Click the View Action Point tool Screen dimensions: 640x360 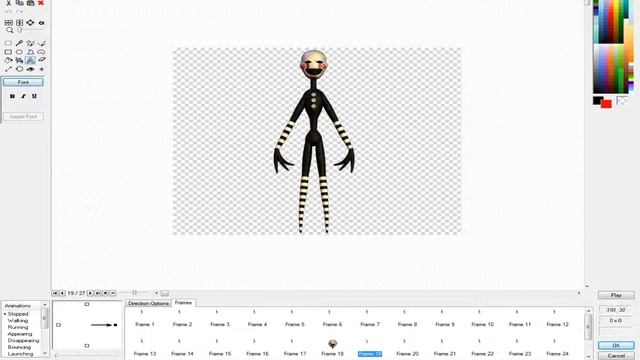41,69
